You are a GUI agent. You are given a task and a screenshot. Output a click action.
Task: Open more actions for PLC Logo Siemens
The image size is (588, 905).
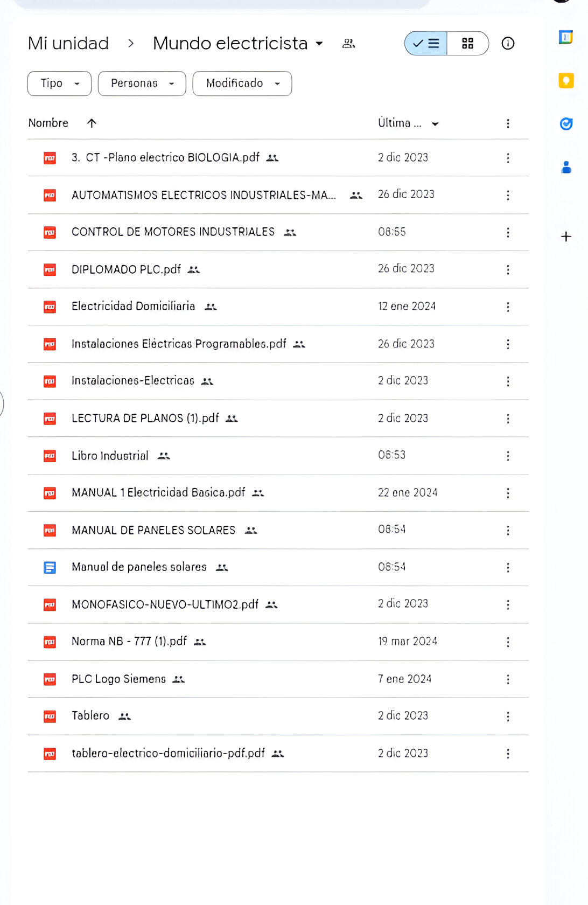[x=508, y=679]
